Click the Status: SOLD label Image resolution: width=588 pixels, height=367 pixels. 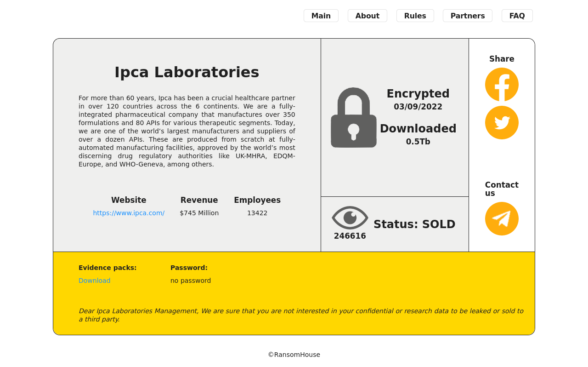414,224
